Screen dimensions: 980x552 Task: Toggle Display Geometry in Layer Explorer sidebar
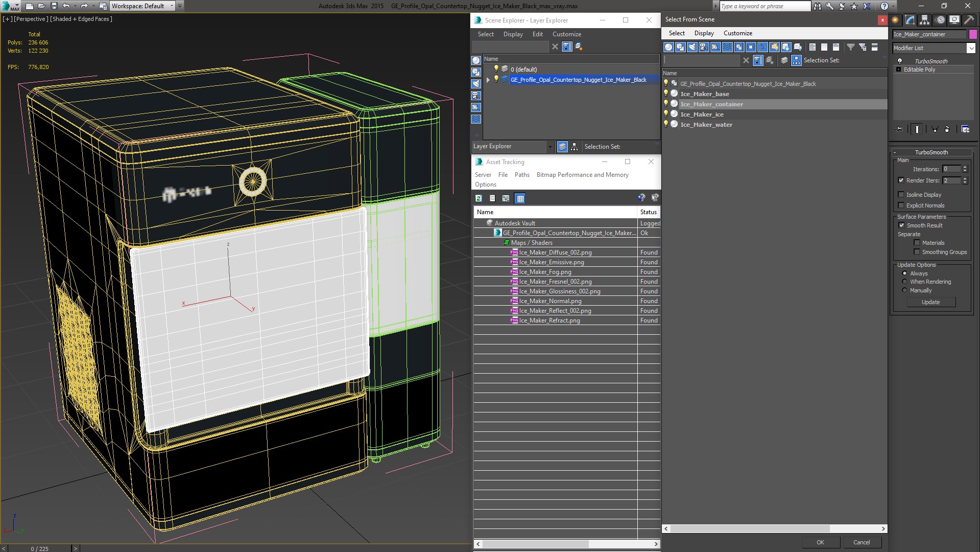(476, 60)
